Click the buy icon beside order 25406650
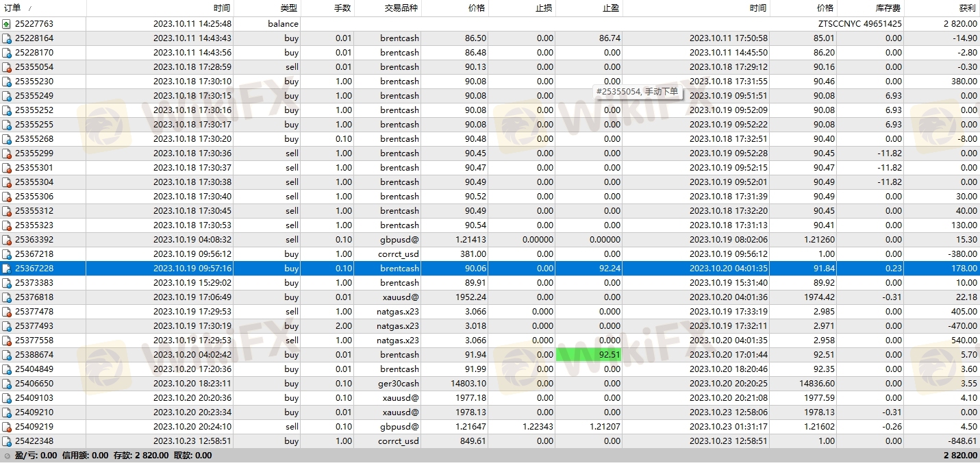 (7, 384)
